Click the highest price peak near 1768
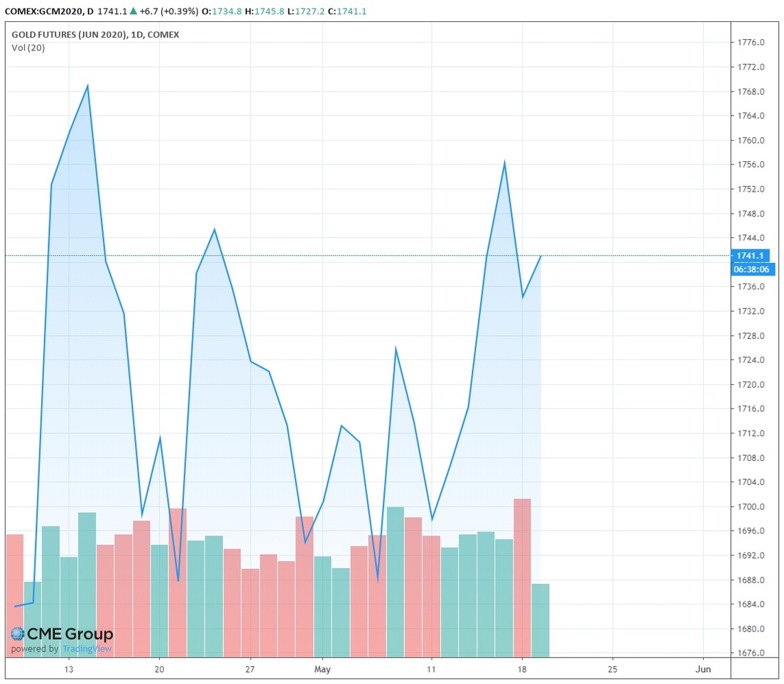 [x=87, y=86]
